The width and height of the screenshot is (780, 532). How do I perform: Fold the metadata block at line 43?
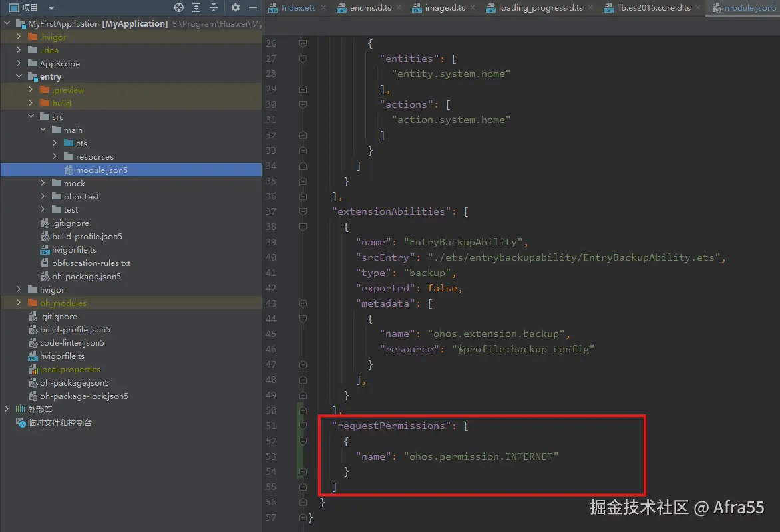tap(303, 303)
